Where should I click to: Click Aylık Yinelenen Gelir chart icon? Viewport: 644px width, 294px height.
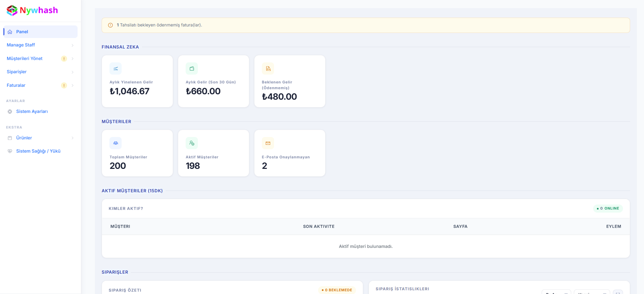[116, 68]
